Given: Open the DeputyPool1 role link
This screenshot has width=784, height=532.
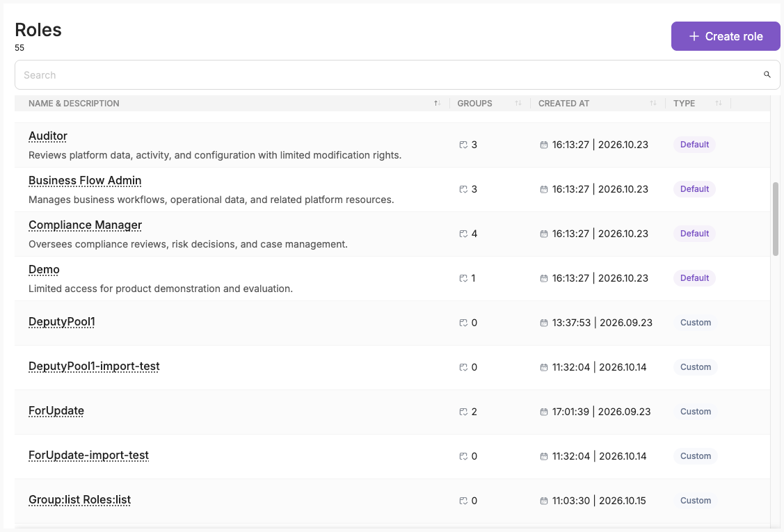Looking at the screenshot, I should (x=61, y=321).
